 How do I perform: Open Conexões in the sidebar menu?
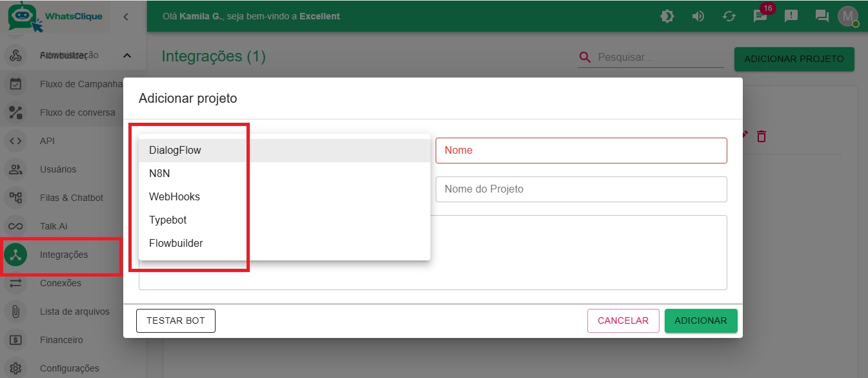pos(61,283)
